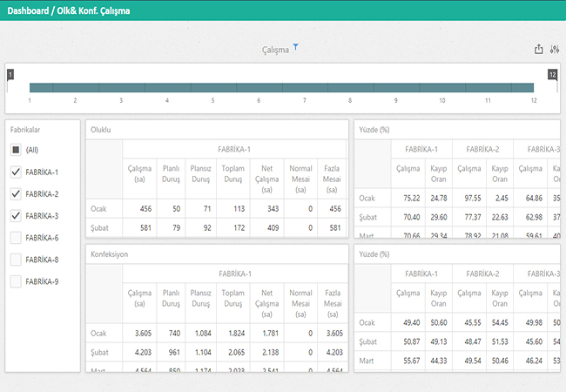This screenshot has width=566, height=392.
Task: Select the Ocak row in Oluklu table
Action: [x=99, y=209]
